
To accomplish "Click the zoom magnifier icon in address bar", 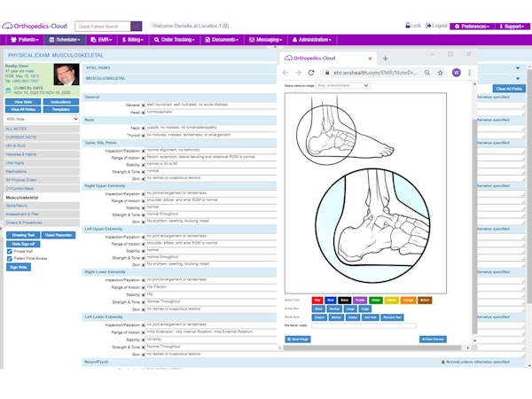I will [427, 73].
